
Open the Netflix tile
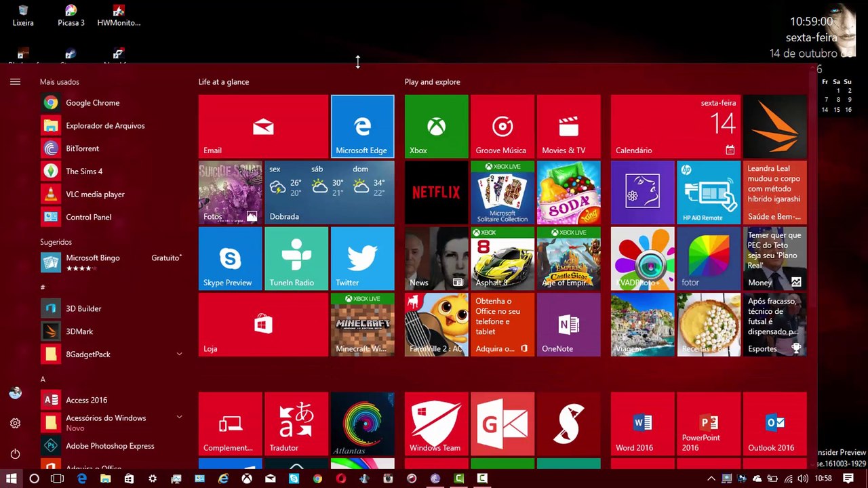pyautogui.click(x=437, y=192)
